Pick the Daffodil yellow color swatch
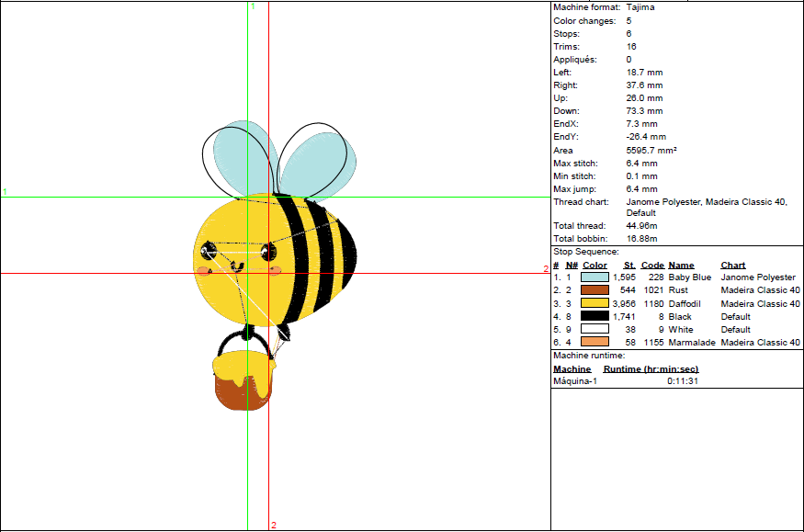The image size is (804, 532). click(x=595, y=303)
